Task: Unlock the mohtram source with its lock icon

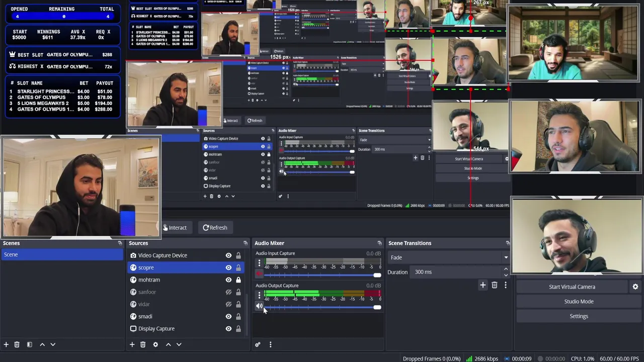Action: [238, 280]
